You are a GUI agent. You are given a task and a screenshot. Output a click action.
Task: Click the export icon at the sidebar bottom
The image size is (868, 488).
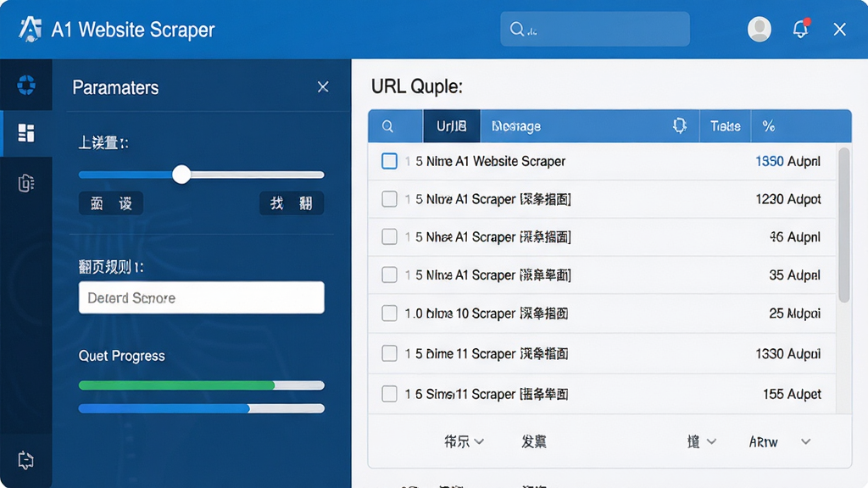point(25,460)
